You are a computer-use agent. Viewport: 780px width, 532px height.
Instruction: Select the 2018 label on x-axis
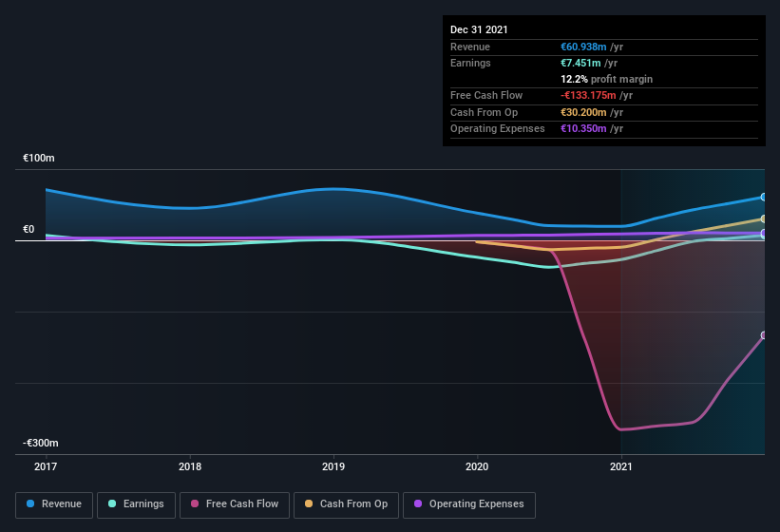coord(190,466)
